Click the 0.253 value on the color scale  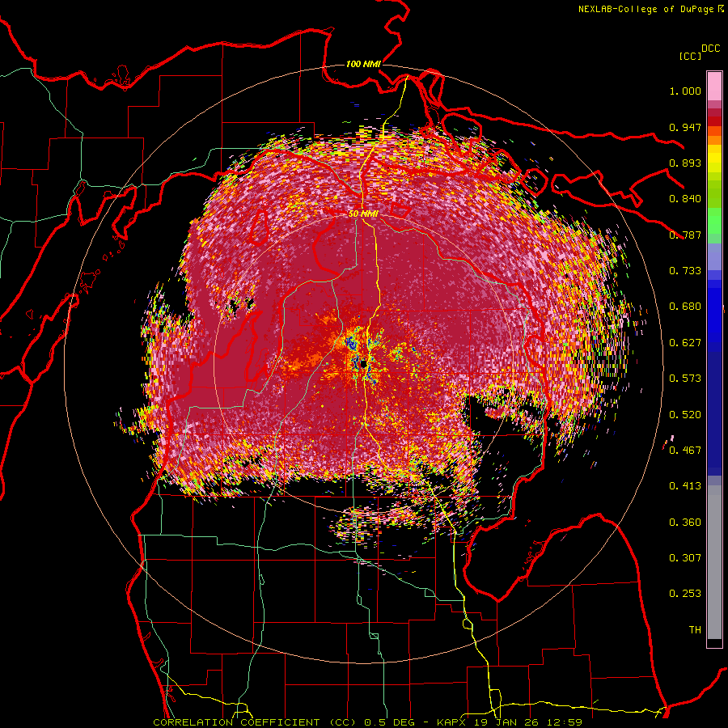[685, 594]
